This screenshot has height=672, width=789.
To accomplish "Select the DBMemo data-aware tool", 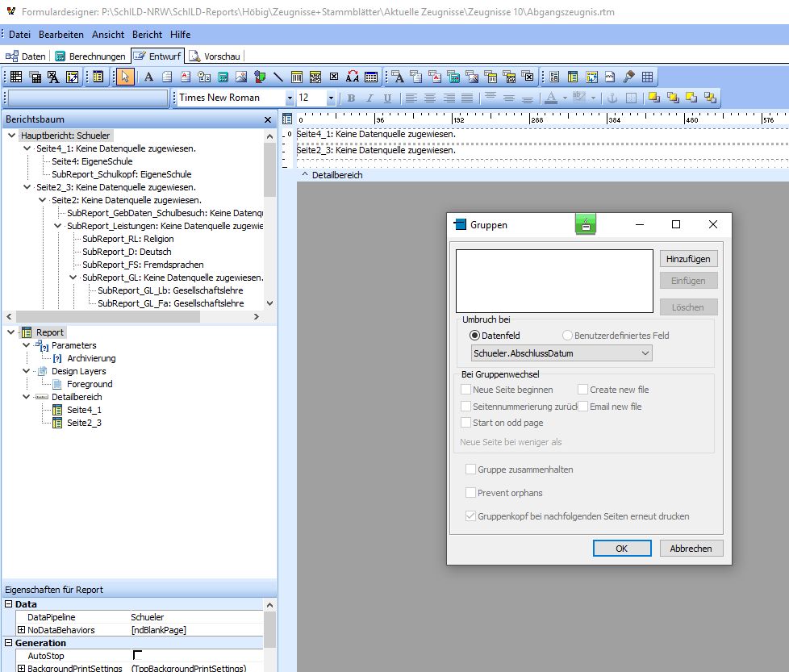I will pyautogui.click(x=416, y=77).
